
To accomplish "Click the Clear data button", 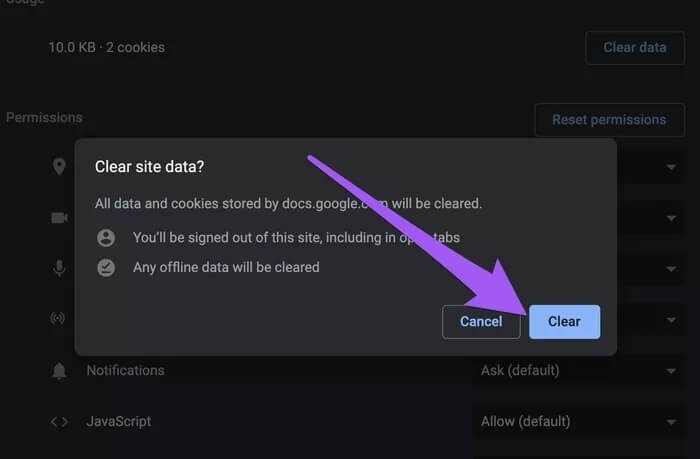I will (635, 48).
